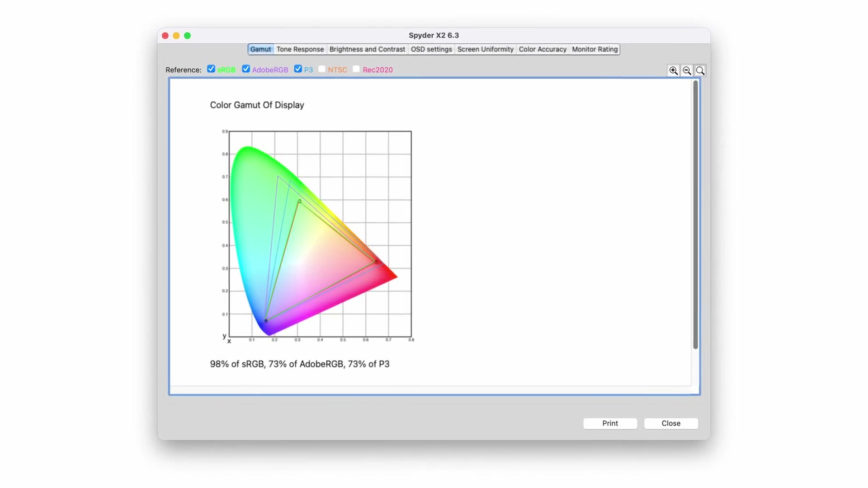The width and height of the screenshot is (868, 488).
Task: Click the Spyder X2 6.3 window title
Action: (x=434, y=35)
